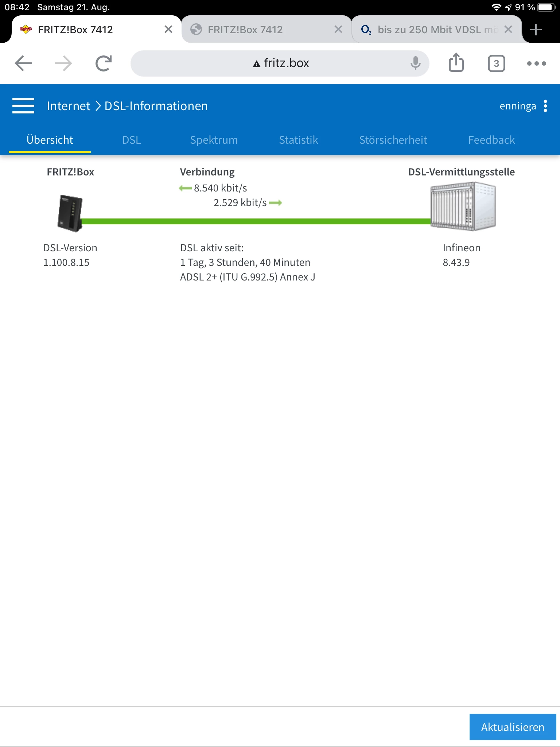Viewport: 560px width, 747px height.
Task: Open the Störsicherheit tab
Action: click(393, 140)
